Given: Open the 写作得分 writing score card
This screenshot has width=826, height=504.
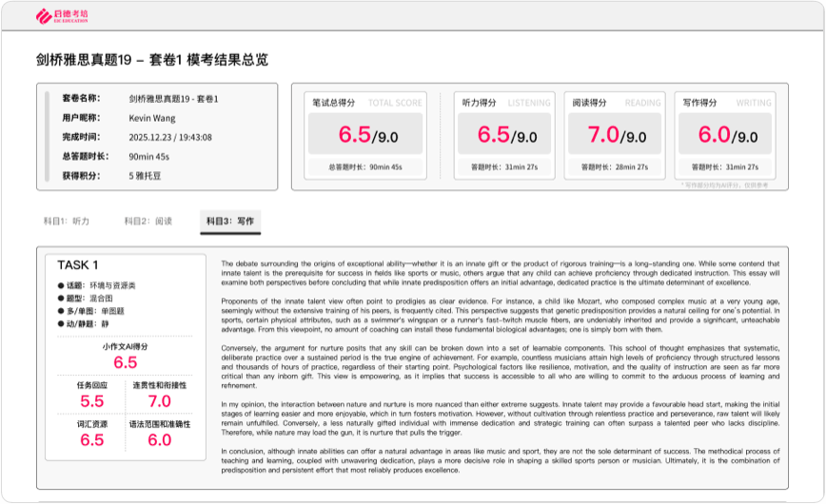Looking at the screenshot, I should click(725, 136).
